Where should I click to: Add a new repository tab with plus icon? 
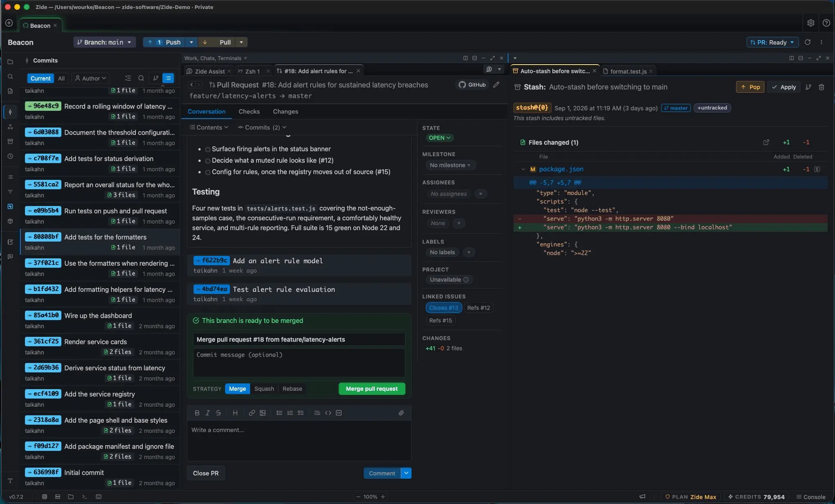(9, 23)
